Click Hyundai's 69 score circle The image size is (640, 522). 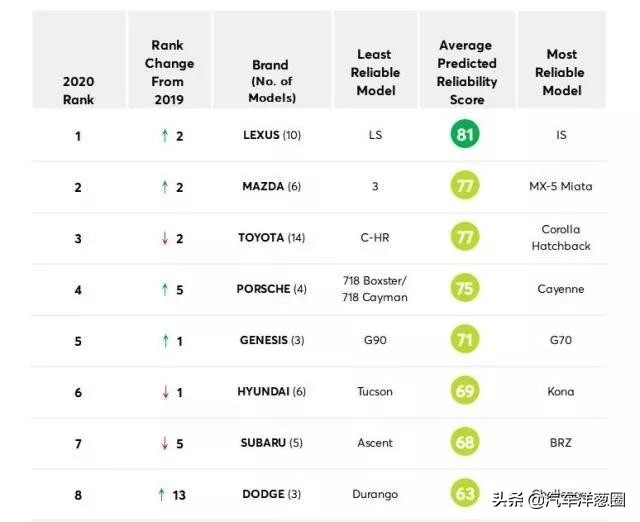click(x=466, y=391)
